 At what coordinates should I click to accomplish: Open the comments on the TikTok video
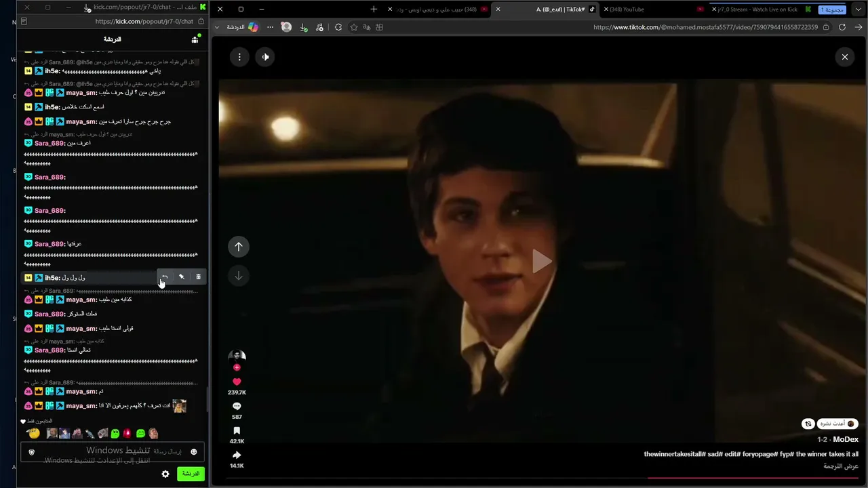point(237,406)
